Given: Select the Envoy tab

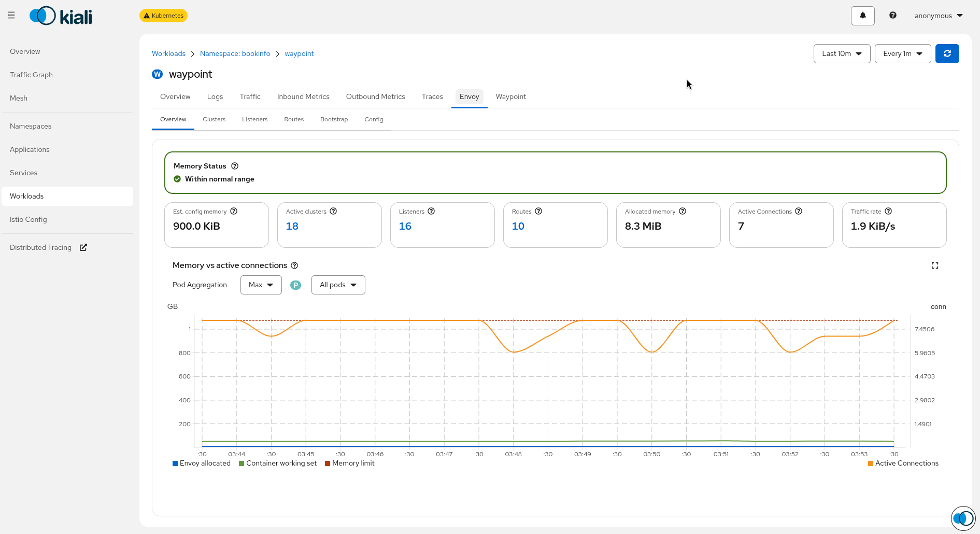Looking at the screenshot, I should click(469, 96).
